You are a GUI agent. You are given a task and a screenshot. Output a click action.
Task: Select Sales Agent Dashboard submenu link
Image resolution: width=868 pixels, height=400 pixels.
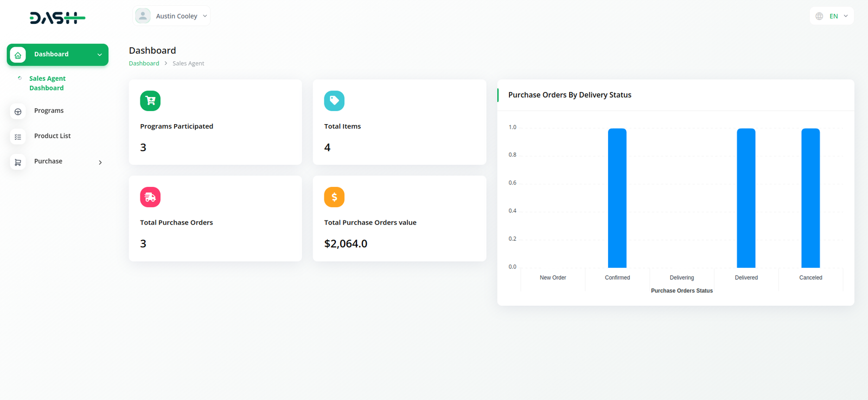47,83
